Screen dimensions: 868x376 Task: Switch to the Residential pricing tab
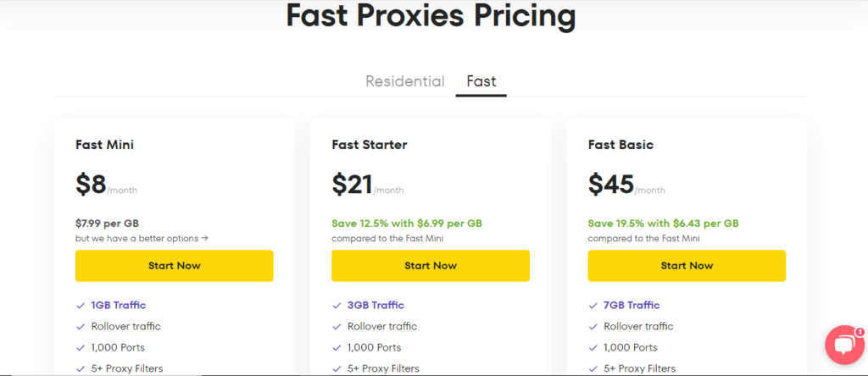[x=404, y=81]
